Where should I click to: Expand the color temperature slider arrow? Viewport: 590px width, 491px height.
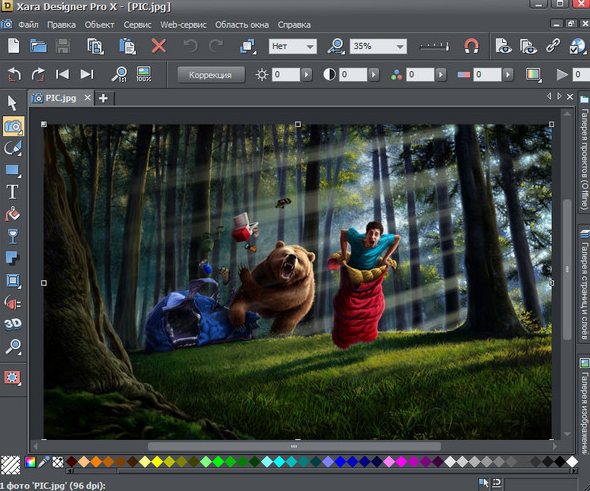pyautogui.click(x=508, y=74)
